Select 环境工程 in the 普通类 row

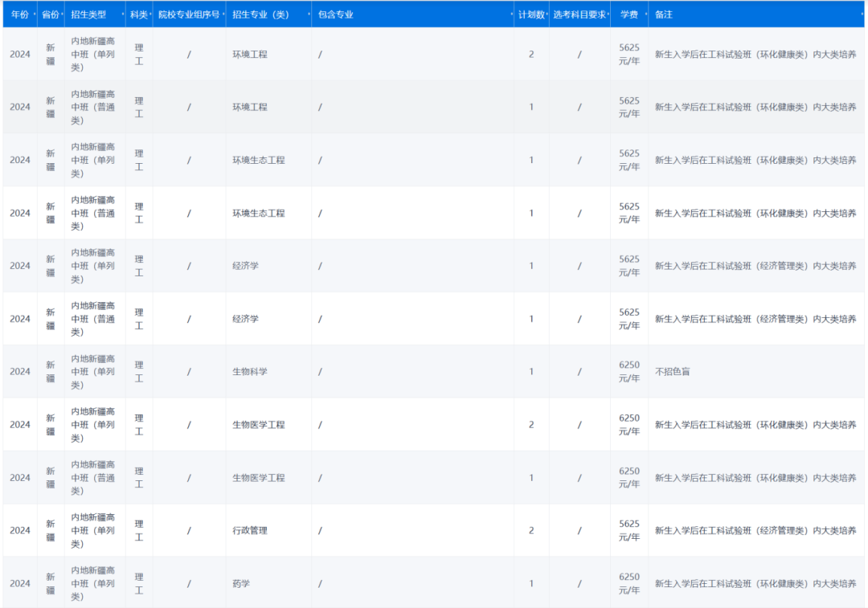click(x=250, y=108)
